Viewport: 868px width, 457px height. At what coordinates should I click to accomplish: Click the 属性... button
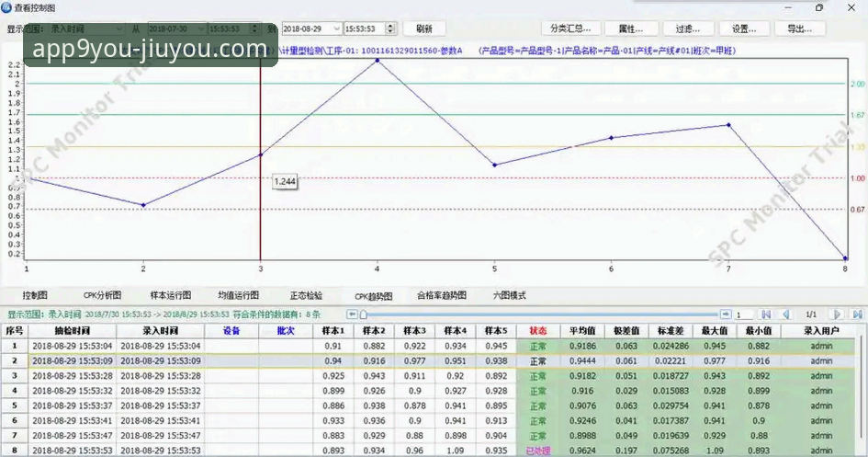pyautogui.click(x=630, y=29)
